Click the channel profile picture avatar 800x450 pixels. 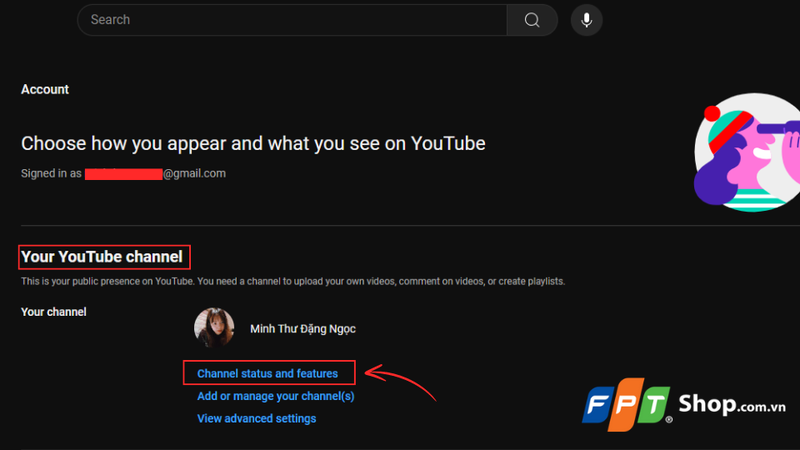[x=214, y=328]
